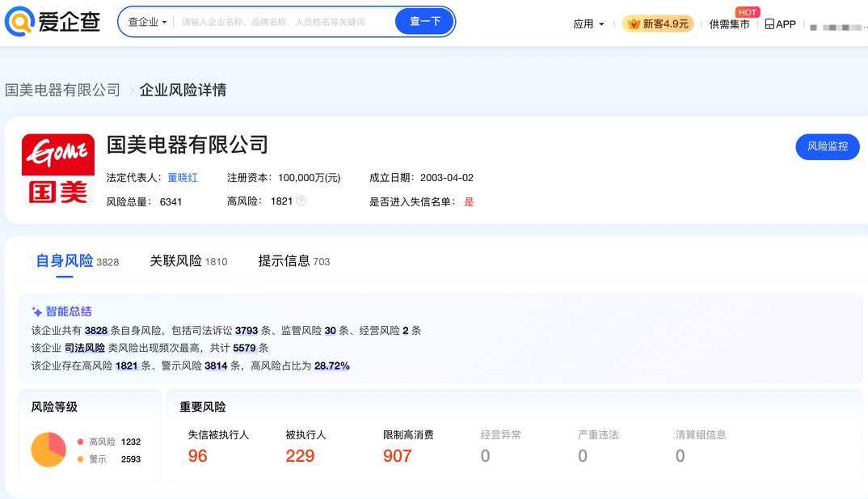Screen dimensions: 868x499
Task: Click the 爱企查 logo icon
Action: click(19, 22)
